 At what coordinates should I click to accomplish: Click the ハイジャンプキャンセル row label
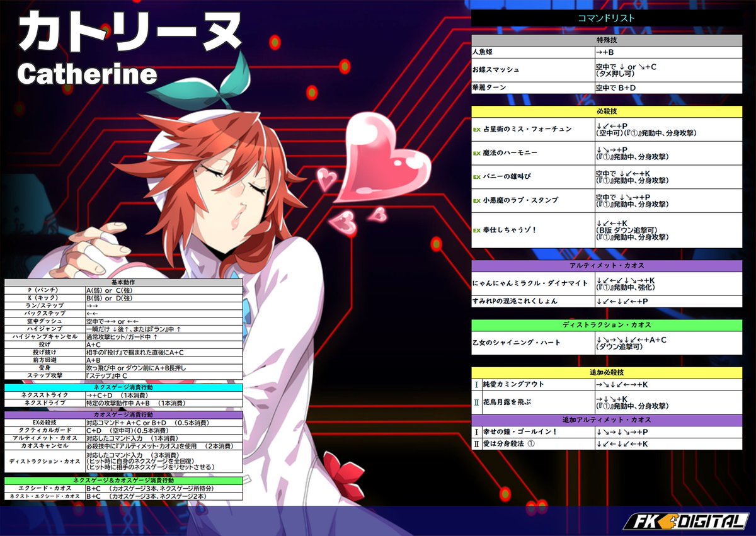click(x=45, y=336)
